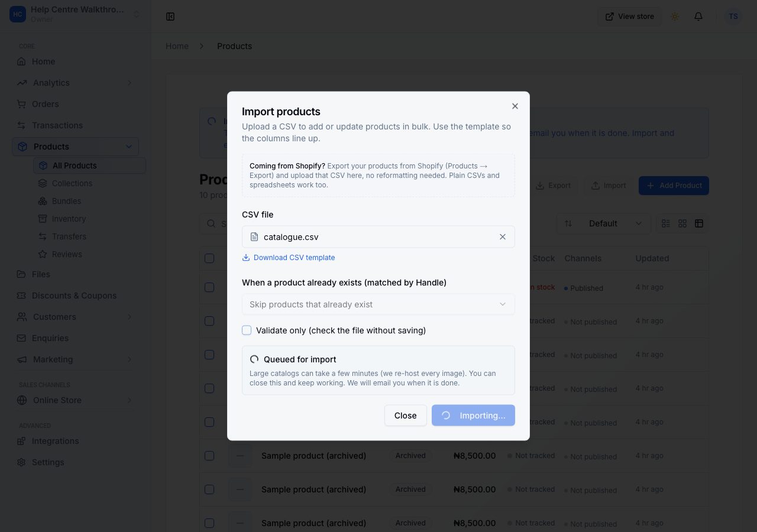Select All Products in the sidebar
This screenshot has width=757, height=532.
89,166
